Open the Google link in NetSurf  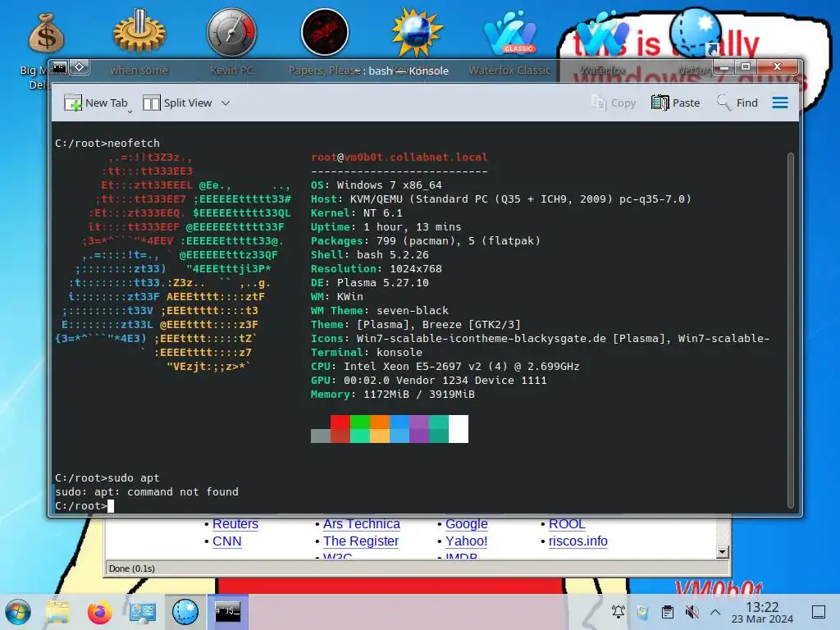click(467, 524)
